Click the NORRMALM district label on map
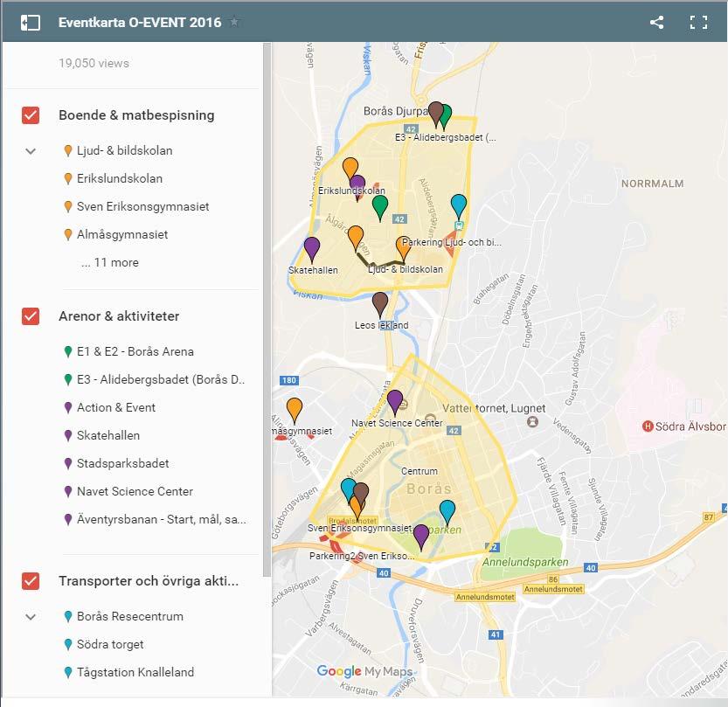The image size is (728, 707). click(x=652, y=184)
